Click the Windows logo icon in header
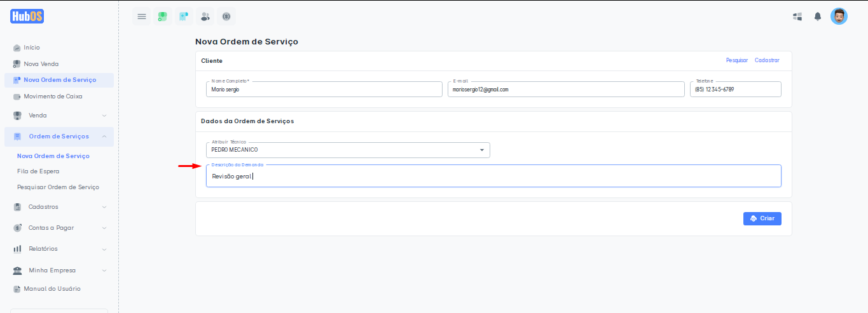The width and height of the screenshot is (868, 313). pyautogui.click(x=797, y=17)
